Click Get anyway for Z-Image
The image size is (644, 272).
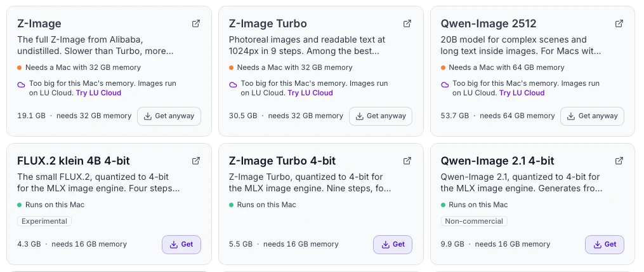tap(169, 116)
